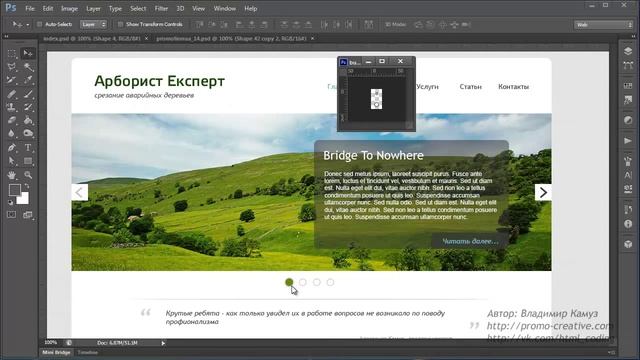This screenshot has height=360, width=640.
Task: Select the Path Selection tool
Action: click(x=11, y=161)
